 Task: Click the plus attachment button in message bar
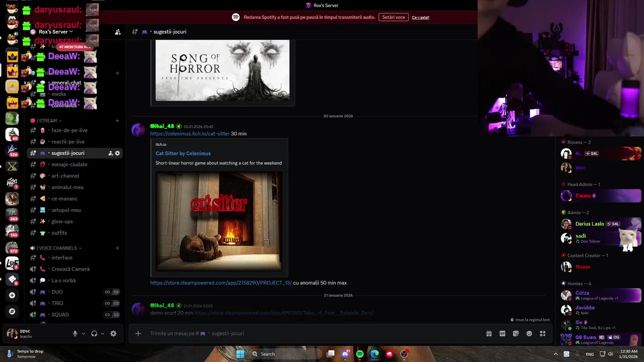(x=138, y=333)
